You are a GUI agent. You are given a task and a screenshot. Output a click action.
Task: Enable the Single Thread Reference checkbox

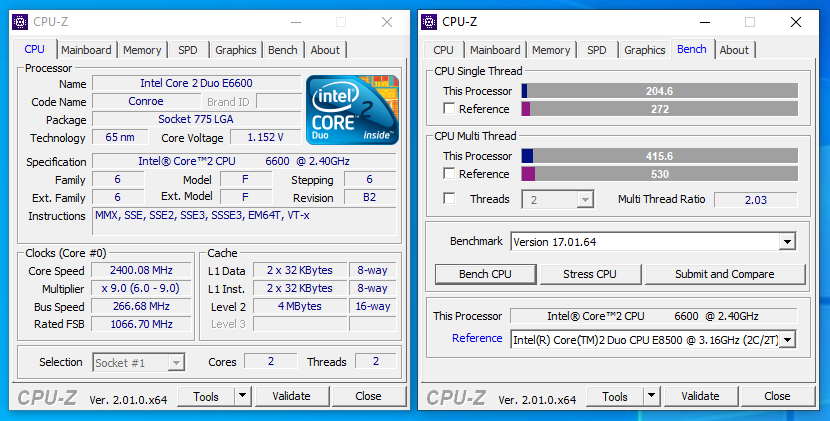pos(449,109)
